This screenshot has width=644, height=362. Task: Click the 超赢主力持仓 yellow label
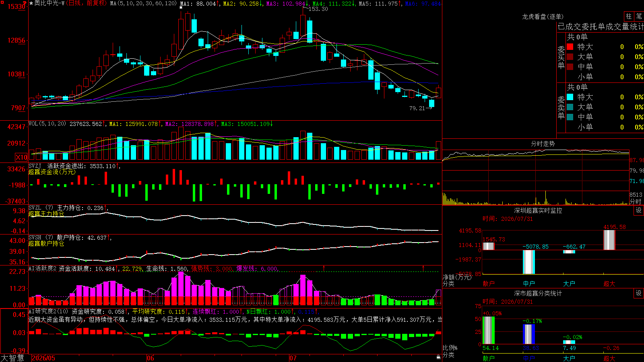coord(46,214)
